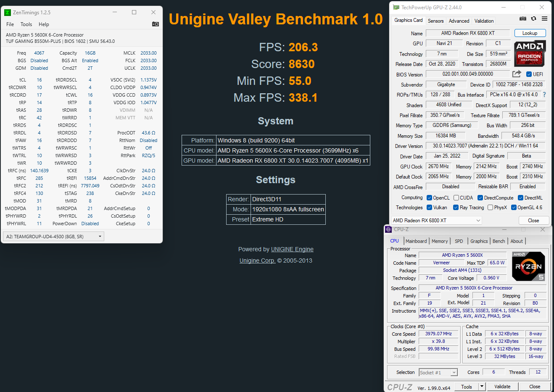
Task: Click the Close button at bottom of CPU-Z
Action: pos(535,387)
